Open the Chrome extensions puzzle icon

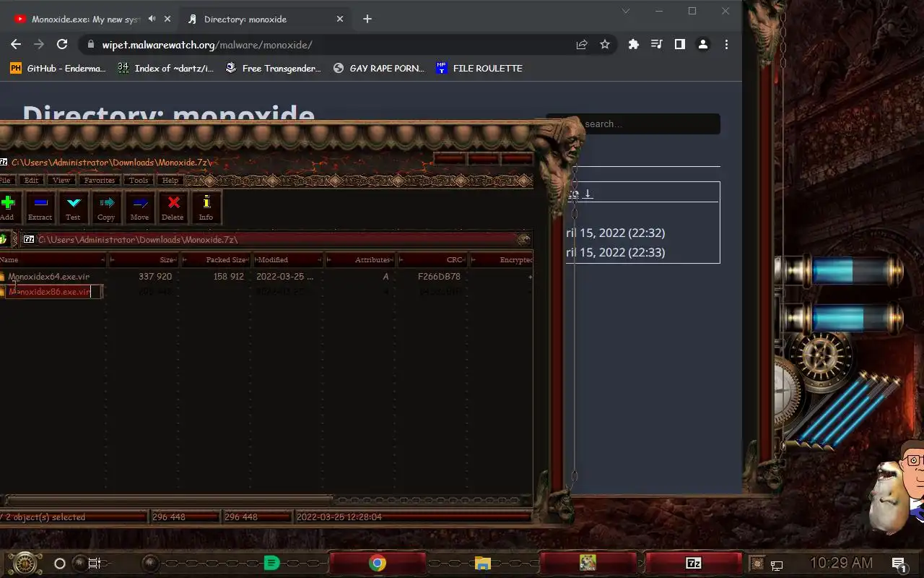click(634, 45)
